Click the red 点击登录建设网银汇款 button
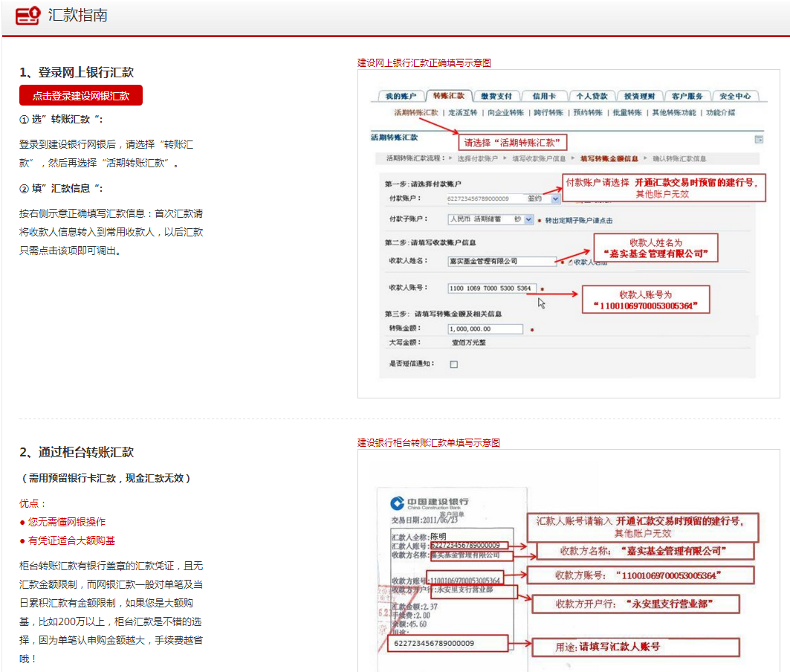This screenshot has width=790, height=672. tap(80, 95)
